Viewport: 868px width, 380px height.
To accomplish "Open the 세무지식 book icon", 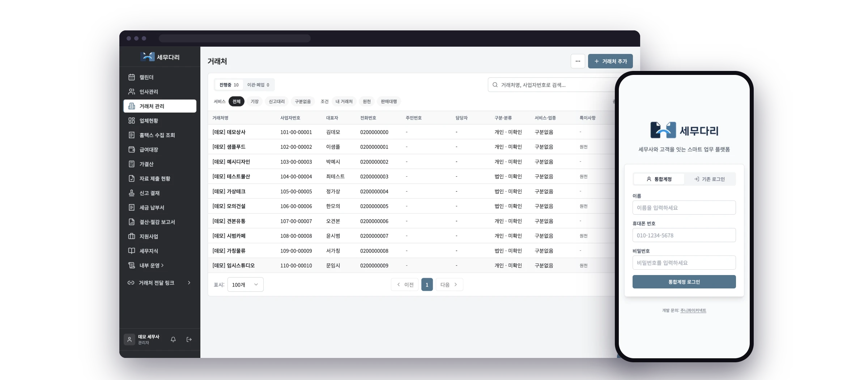I will coord(132,251).
